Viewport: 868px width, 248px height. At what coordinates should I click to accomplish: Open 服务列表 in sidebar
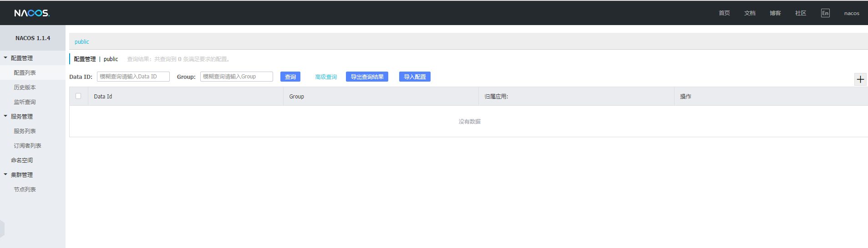coord(25,131)
